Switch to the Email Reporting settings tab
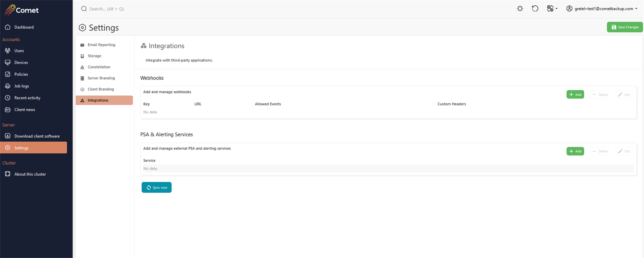Screen dimensions: 644x258 coord(101,45)
